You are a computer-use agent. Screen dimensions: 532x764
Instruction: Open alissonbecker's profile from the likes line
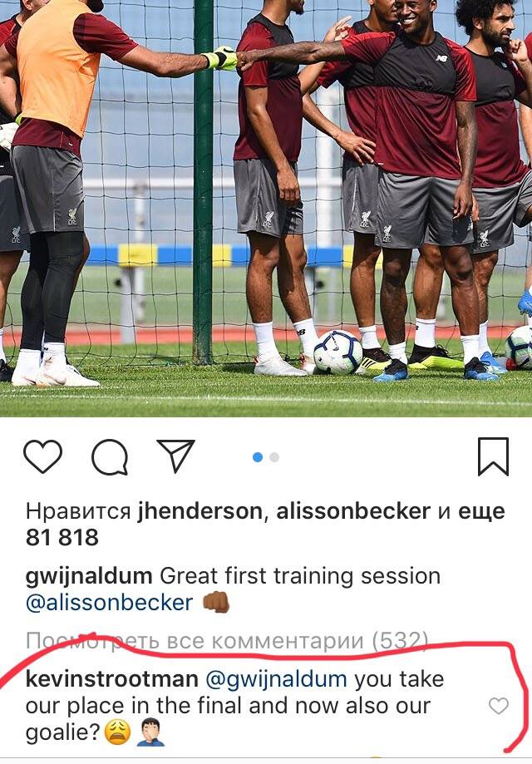coord(353,511)
